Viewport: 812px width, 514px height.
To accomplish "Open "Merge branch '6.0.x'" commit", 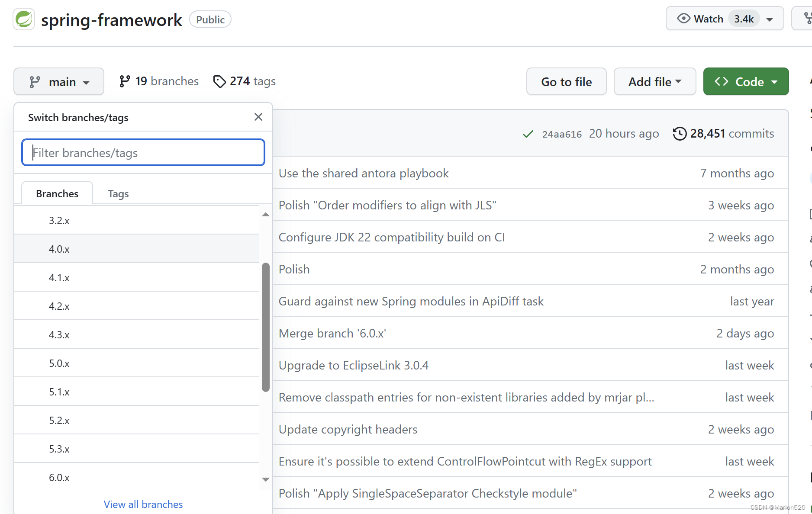I will (x=332, y=333).
